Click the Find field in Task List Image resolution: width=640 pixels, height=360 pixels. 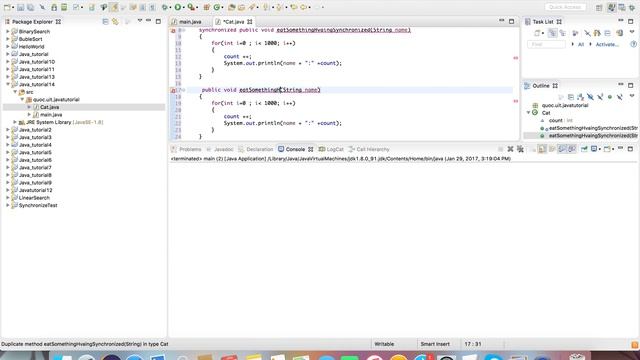pyautogui.click(x=546, y=44)
